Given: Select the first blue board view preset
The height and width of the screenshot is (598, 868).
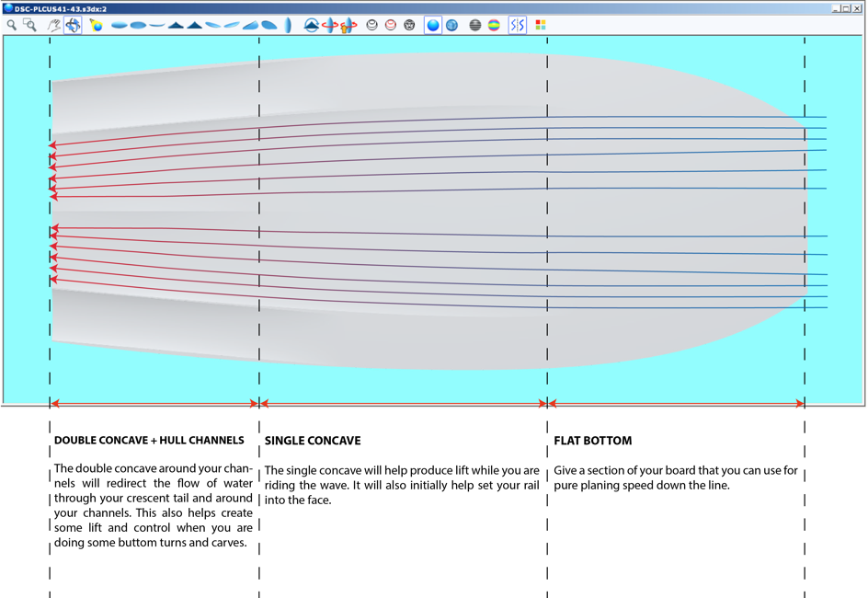Looking at the screenshot, I should click(x=119, y=25).
